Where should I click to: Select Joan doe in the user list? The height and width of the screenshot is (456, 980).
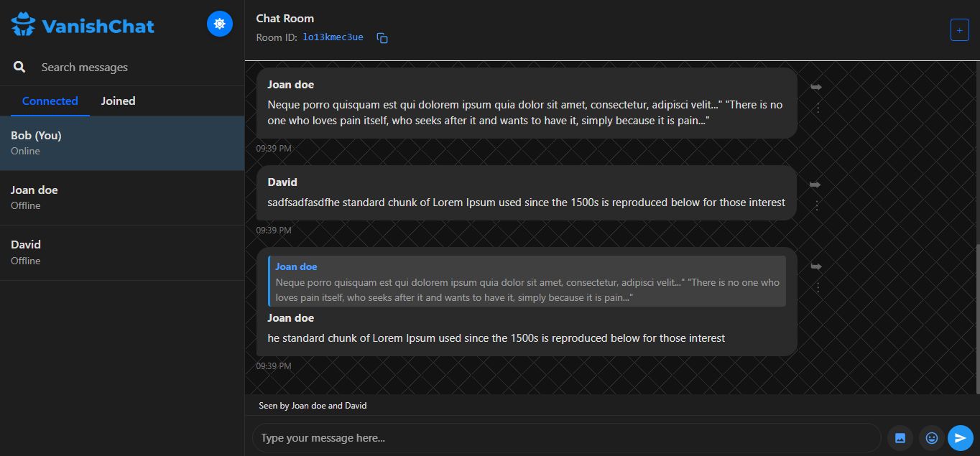(x=122, y=197)
